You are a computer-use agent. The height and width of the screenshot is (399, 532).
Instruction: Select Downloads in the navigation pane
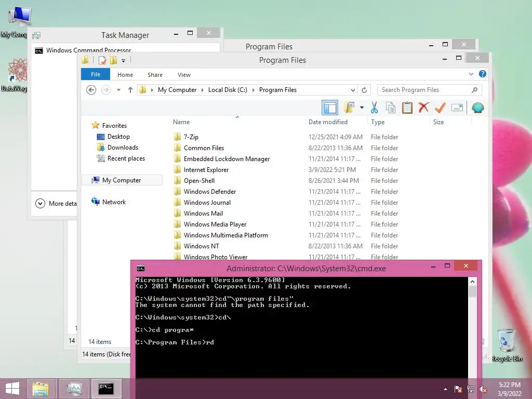123,147
